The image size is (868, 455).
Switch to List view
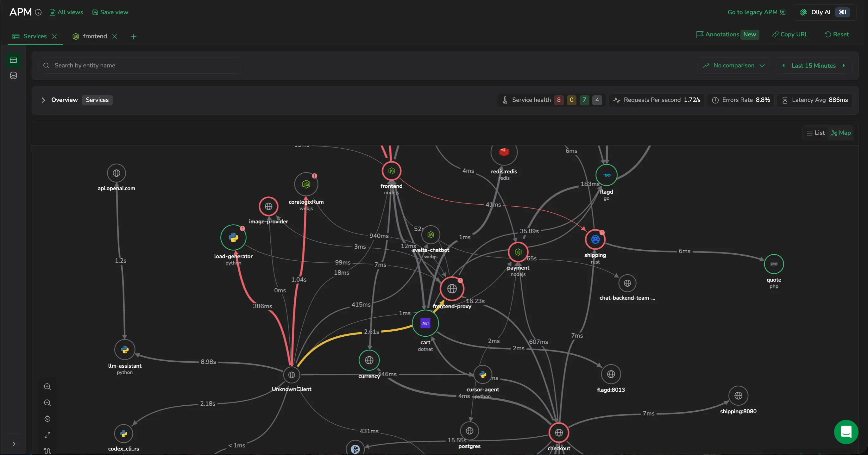tap(815, 133)
